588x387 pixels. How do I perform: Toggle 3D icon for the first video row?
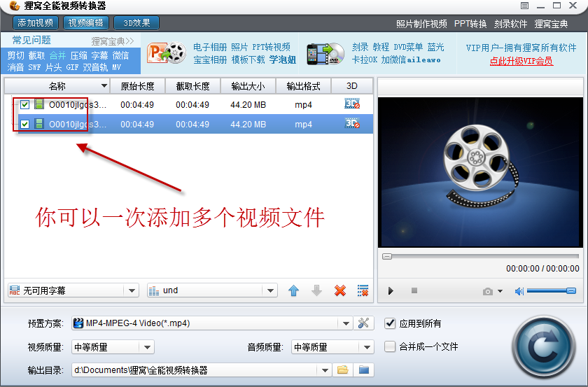[x=351, y=104]
